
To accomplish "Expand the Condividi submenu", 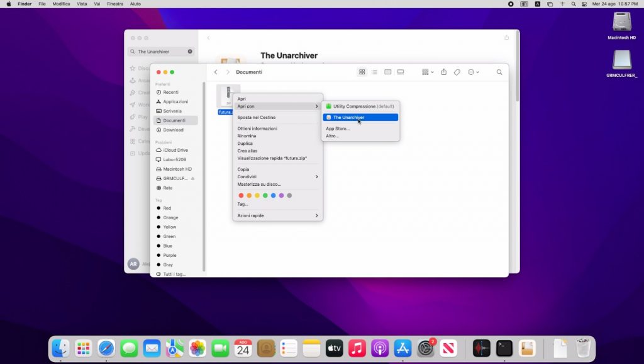I will tap(277, 177).
